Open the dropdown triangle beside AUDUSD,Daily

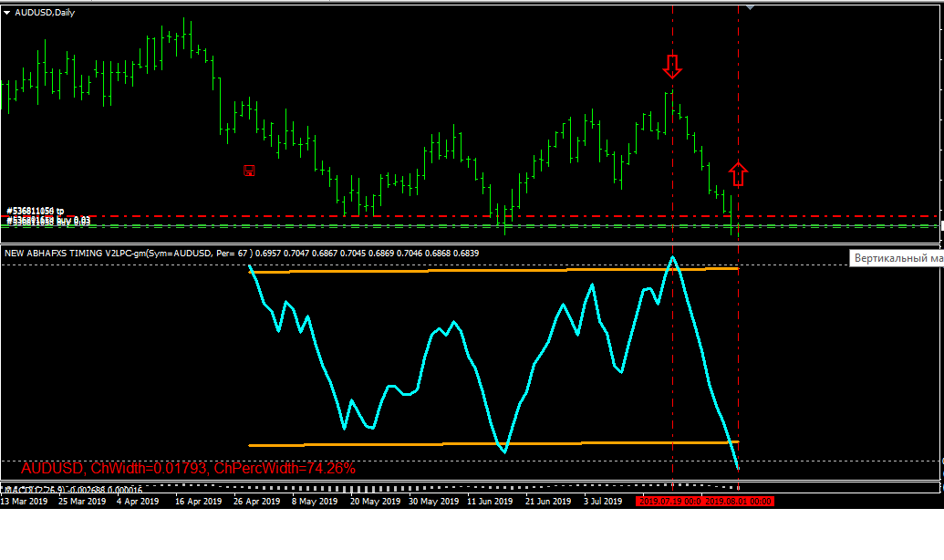pyautogui.click(x=6, y=13)
